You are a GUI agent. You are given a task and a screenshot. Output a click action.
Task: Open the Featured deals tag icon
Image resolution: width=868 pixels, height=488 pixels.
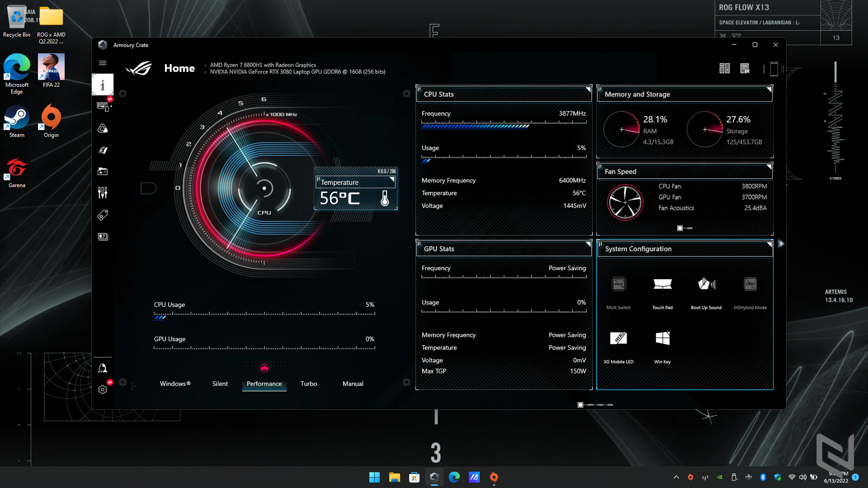point(103,215)
